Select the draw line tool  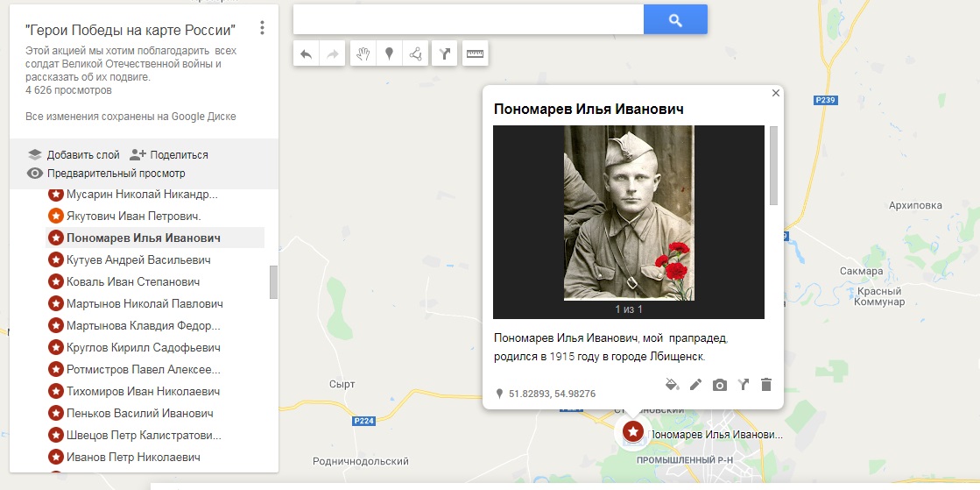(x=416, y=54)
